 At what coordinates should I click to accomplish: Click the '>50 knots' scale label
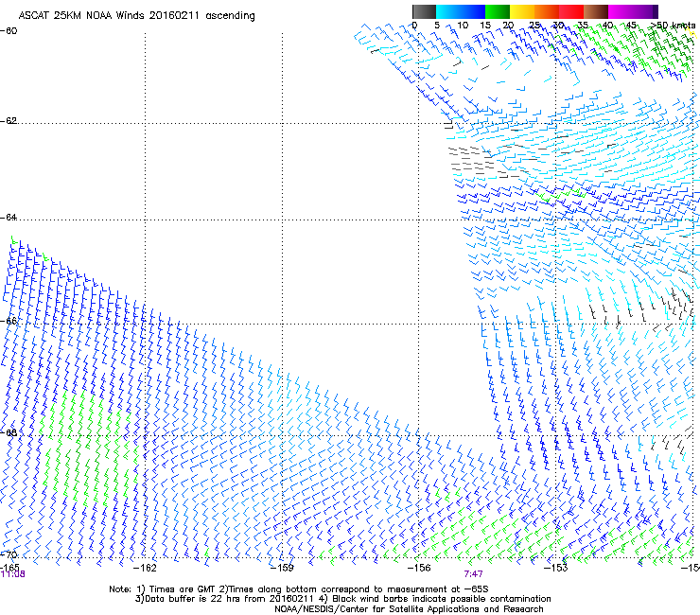click(673, 26)
